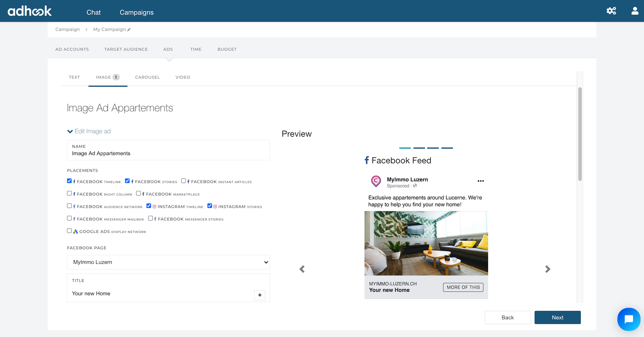Screen dimensions: 644x337
Task: Show next preview with right arrow
Action: click(547, 269)
